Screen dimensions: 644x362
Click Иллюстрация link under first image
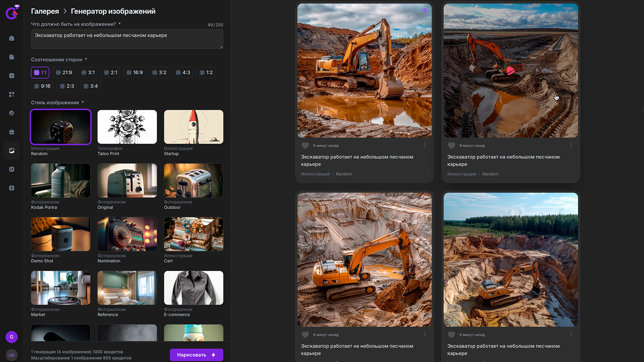pos(315,174)
